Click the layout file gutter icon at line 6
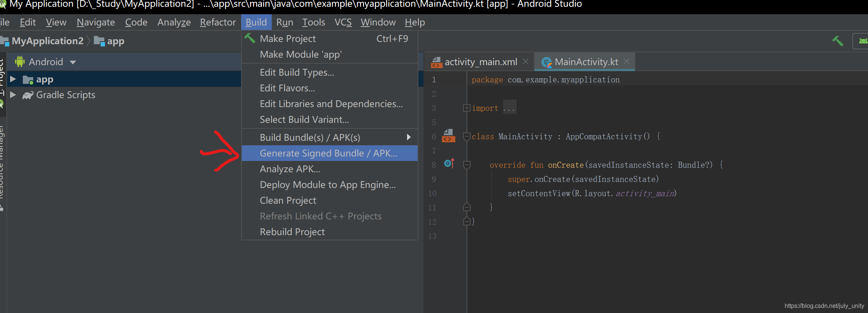 click(x=448, y=136)
